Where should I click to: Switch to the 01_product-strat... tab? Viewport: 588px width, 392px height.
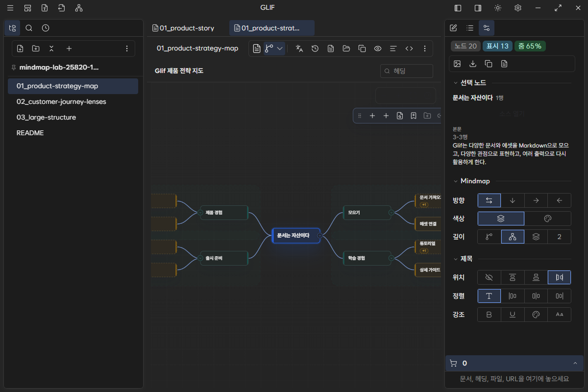[x=272, y=28]
